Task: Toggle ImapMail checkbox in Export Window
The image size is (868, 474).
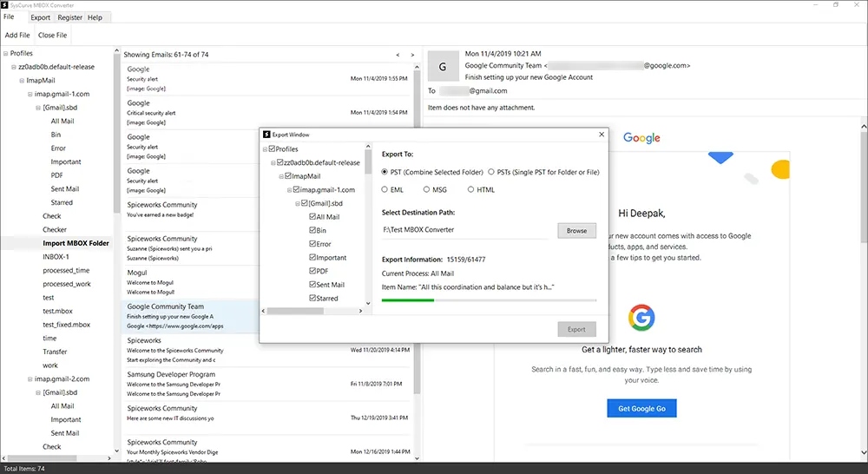Action: point(288,176)
